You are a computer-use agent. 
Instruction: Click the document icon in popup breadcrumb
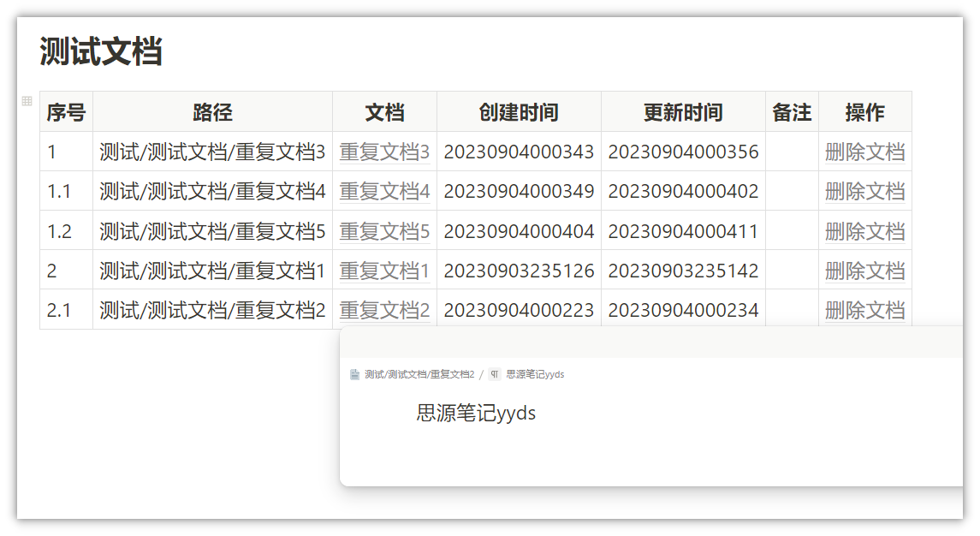(354, 375)
